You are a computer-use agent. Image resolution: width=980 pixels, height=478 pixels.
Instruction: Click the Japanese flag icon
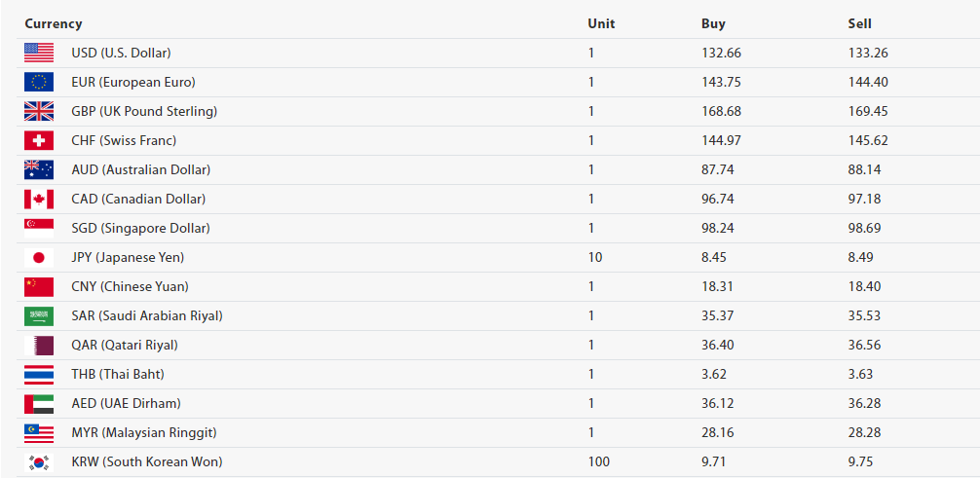click(x=39, y=257)
